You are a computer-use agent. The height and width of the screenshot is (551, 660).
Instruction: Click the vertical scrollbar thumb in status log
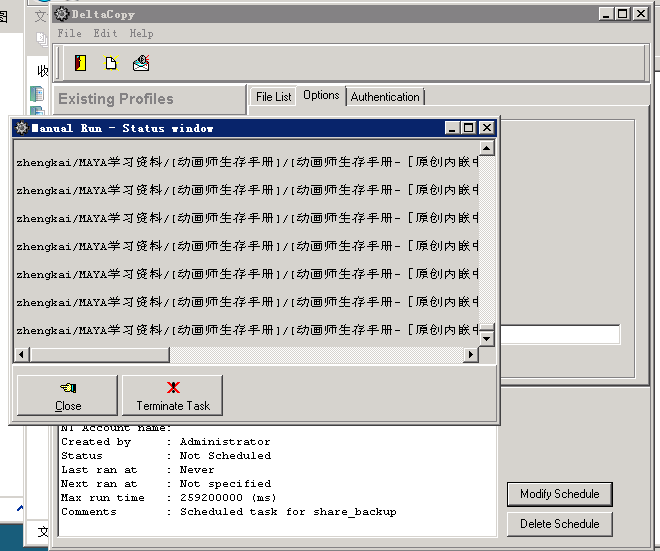click(x=486, y=328)
